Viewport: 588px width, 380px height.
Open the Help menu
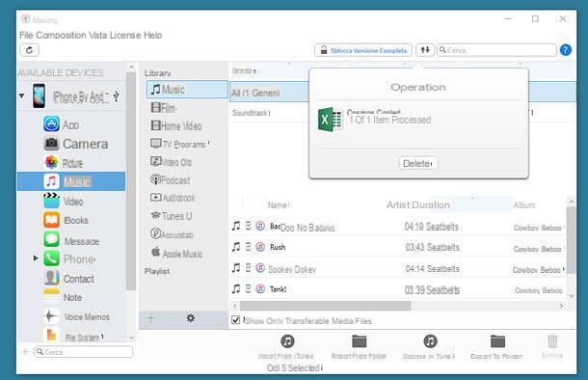(x=152, y=36)
